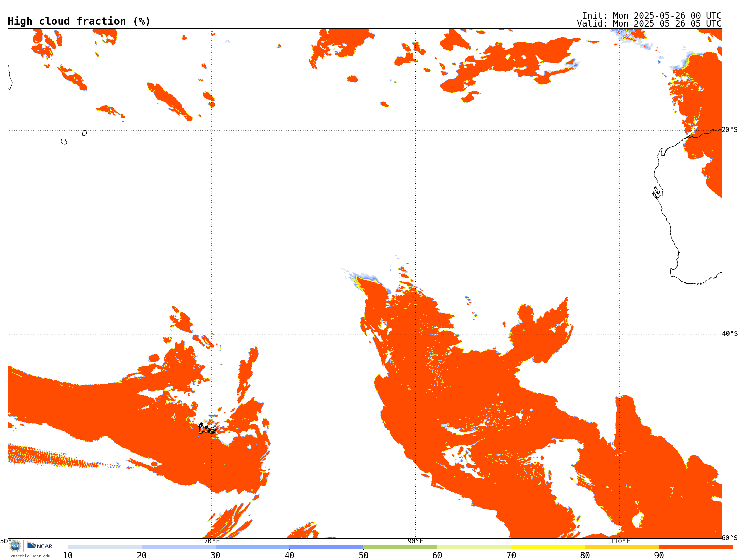Click the 50-60 green colorbar segment
The image size is (744, 560).
pos(400,547)
